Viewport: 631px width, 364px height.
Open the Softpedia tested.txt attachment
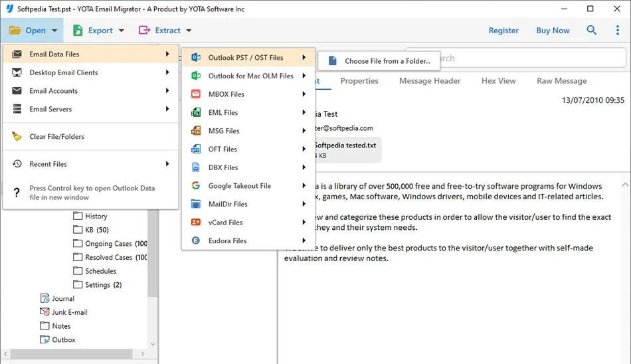[x=347, y=150]
